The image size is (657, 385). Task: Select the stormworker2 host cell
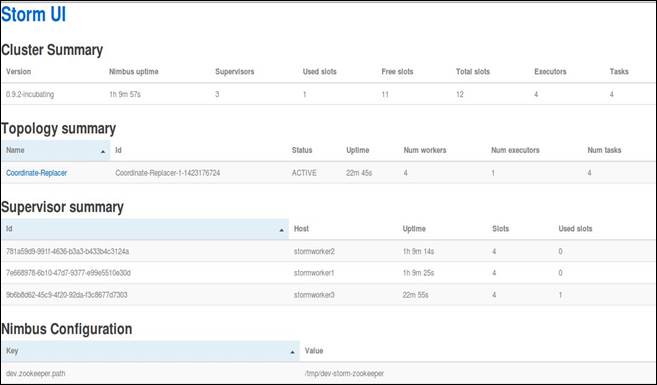pyautogui.click(x=314, y=251)
